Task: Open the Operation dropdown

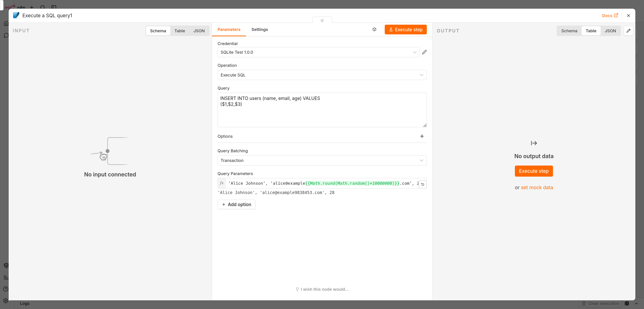Action: tap(322, 75)
